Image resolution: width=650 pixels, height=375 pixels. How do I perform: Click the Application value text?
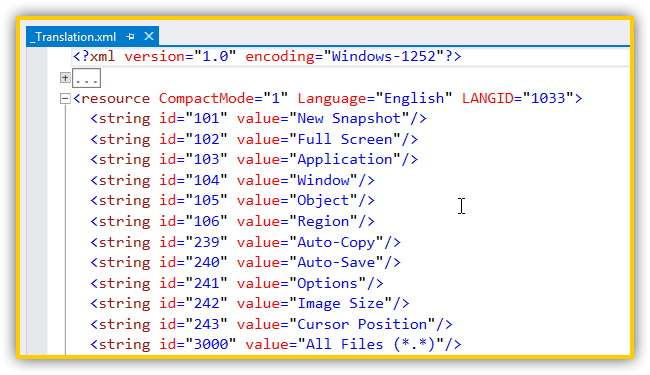click(x=345, y=160)
